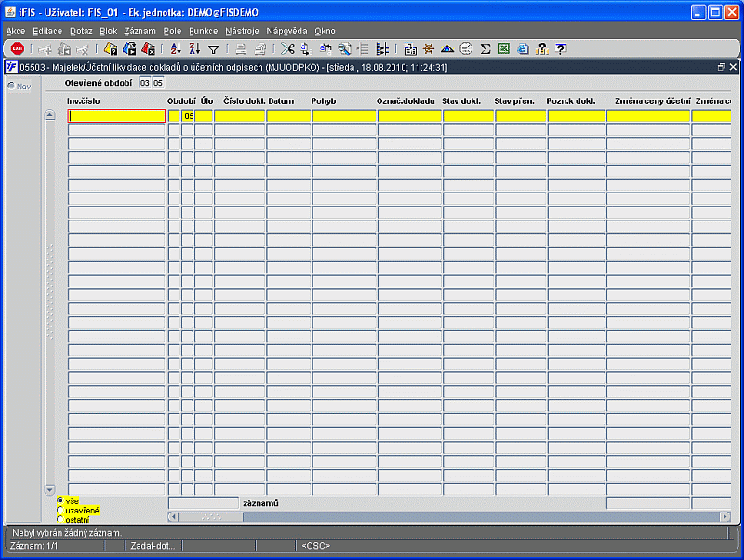Click the Sigma sum icon

coord(485,48)
